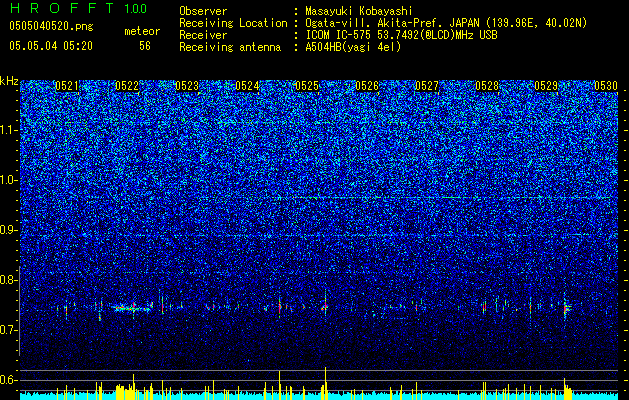Click the 0530 time marker

coord(606,86)
